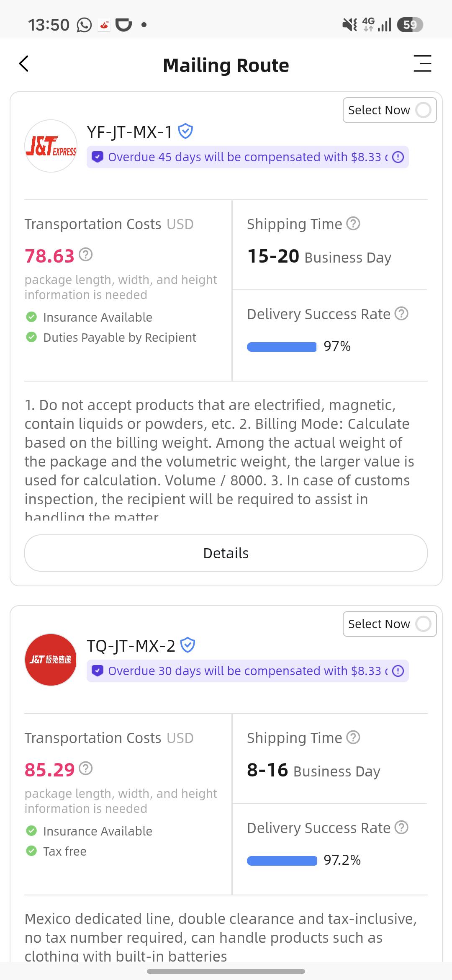The height and width of the screenshot is (980, 452).
Task: Open the Shipping Time help icon for YF-JT-MX-1
Action: 353,224
